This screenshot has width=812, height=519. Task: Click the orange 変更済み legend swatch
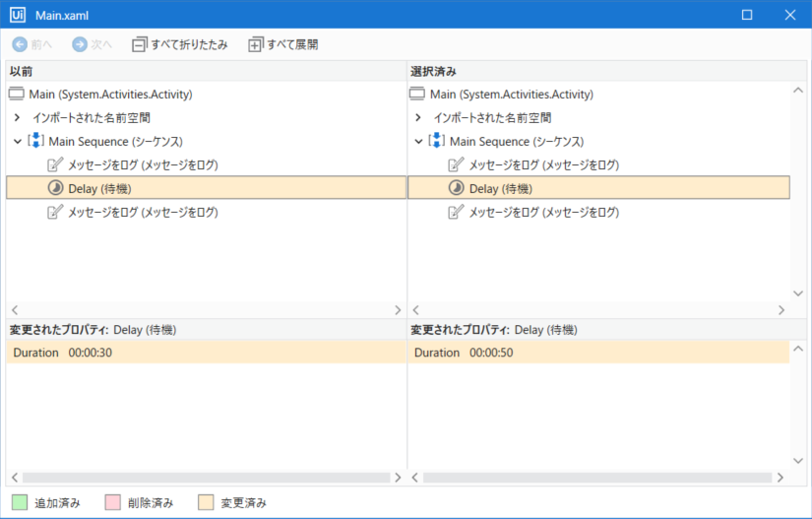[206, 502]
